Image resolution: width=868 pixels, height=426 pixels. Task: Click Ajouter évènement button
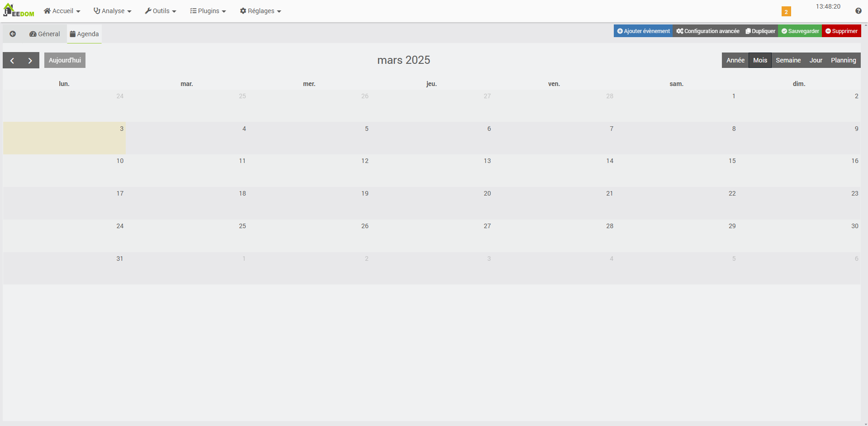tap(643, 31)
